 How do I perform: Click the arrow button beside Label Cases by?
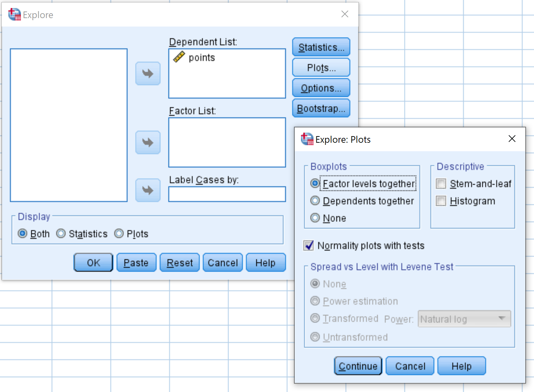148,190
